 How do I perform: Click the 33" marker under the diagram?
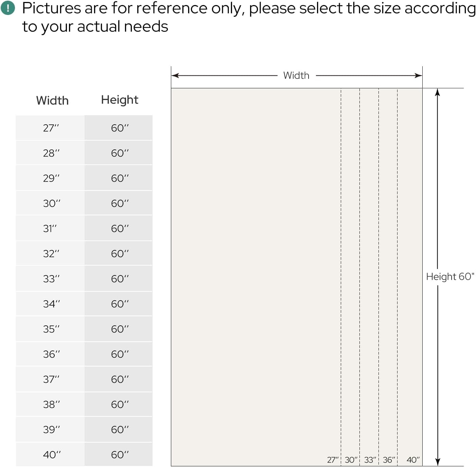pos(370,460)
